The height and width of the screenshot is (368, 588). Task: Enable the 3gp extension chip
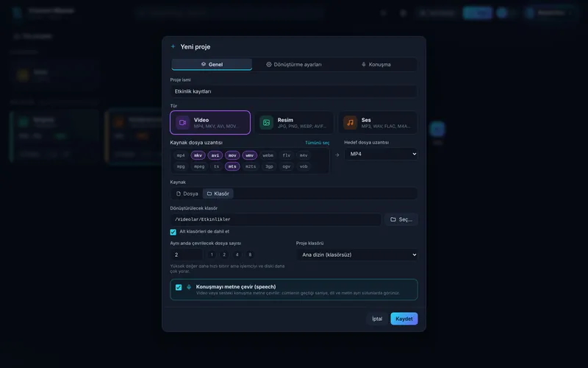[269, 166]
